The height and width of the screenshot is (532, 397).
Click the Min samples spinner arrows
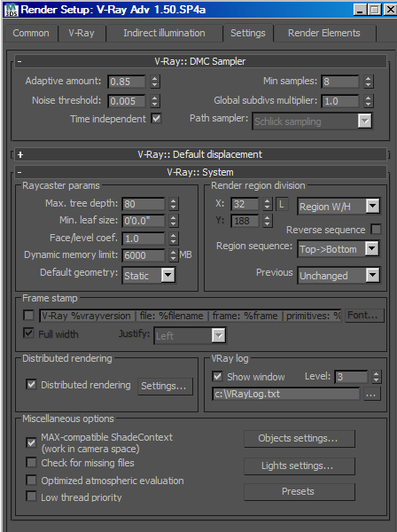pyautogui.click(x=369, y=82)
